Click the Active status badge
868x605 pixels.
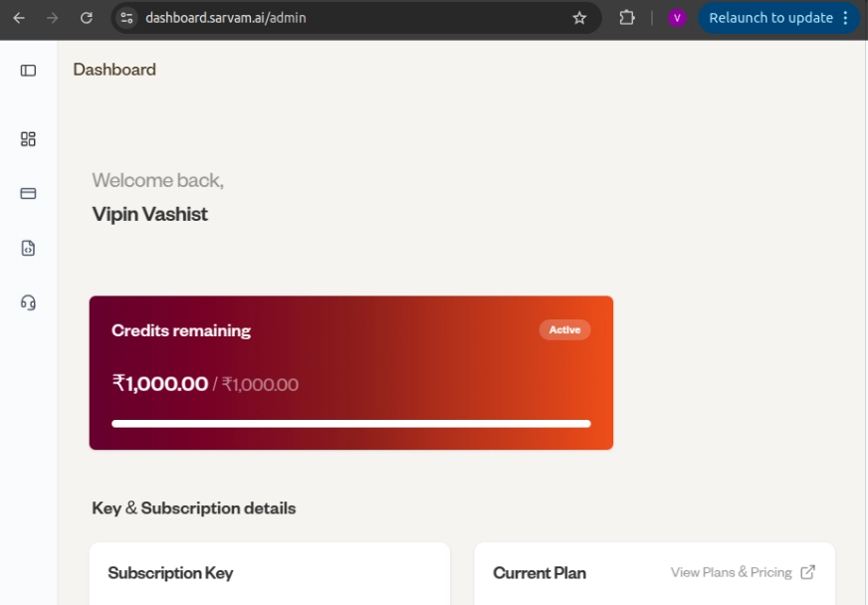pyautogui.click(x=564, y=329)
